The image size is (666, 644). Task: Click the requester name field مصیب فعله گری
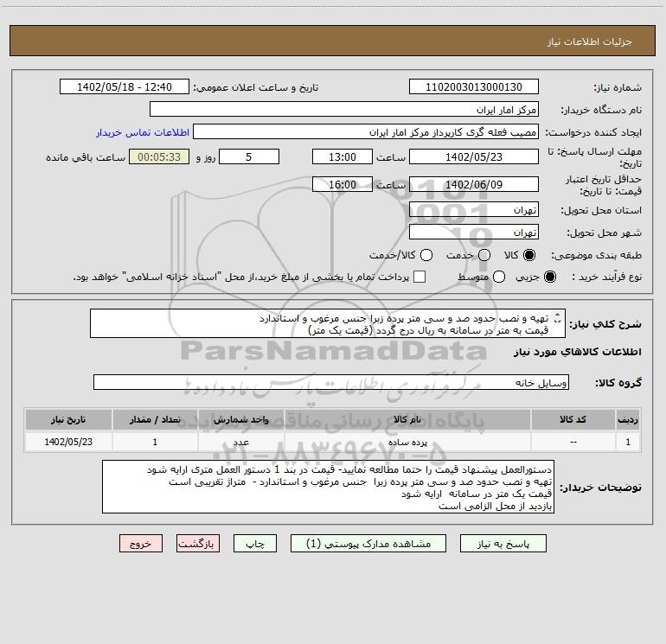point(366,132)
